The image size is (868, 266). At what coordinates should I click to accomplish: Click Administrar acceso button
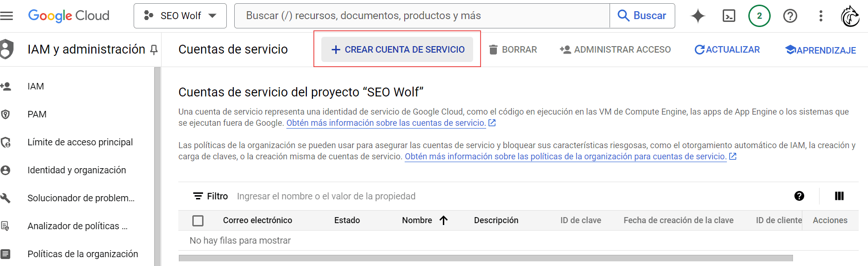point(615,49)
